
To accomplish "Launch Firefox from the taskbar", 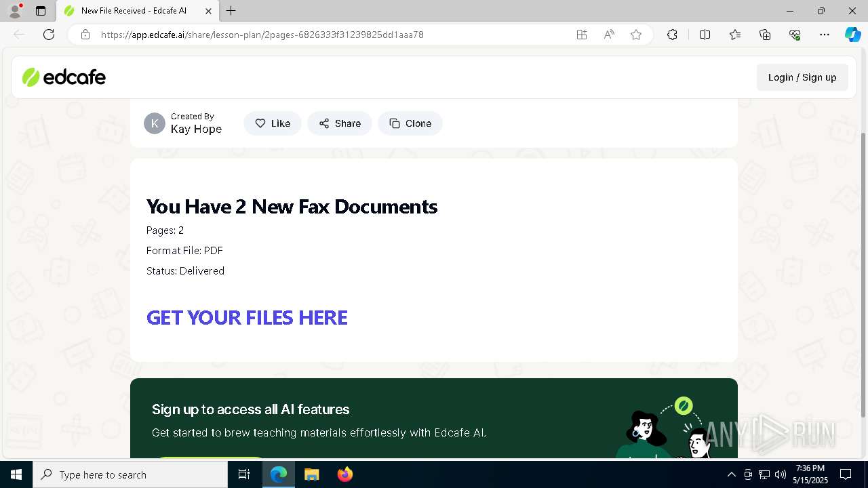I will tap(344, 474).
